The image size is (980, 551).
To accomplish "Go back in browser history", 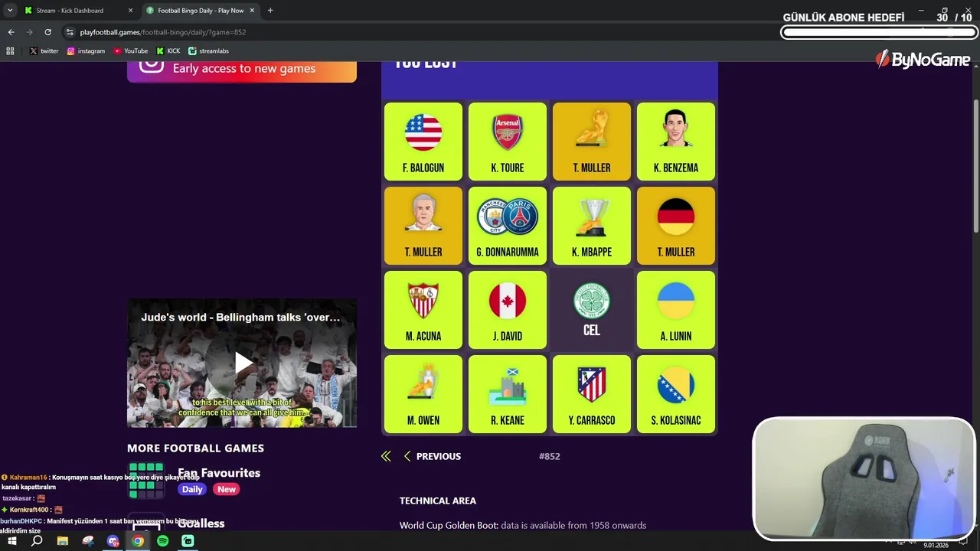I will pos(11,32).
